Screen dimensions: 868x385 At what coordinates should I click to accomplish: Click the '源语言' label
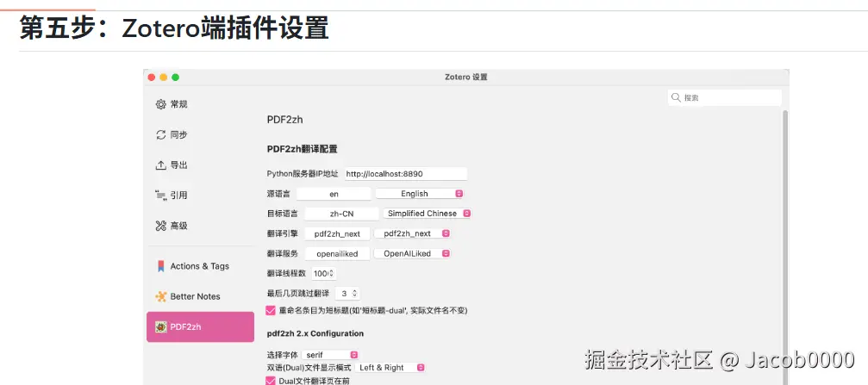coord(278,194)
